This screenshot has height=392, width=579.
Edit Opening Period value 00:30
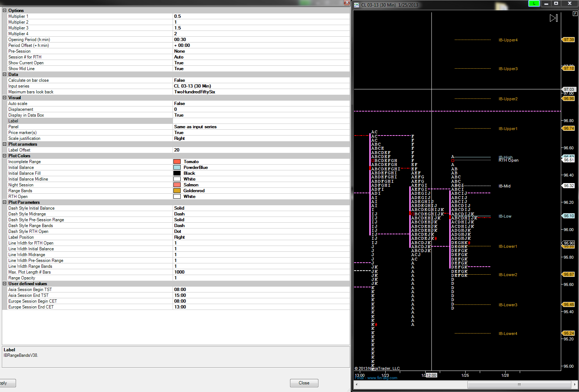(261, 40)
